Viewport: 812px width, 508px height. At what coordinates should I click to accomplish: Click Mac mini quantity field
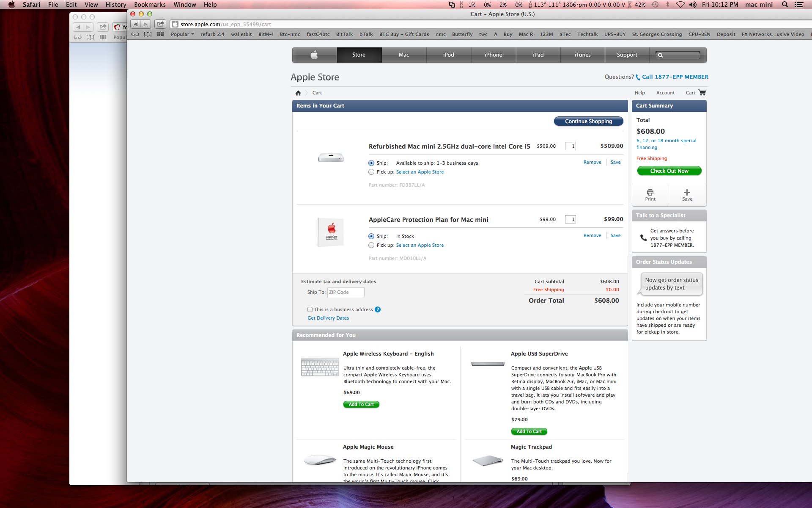571,146
